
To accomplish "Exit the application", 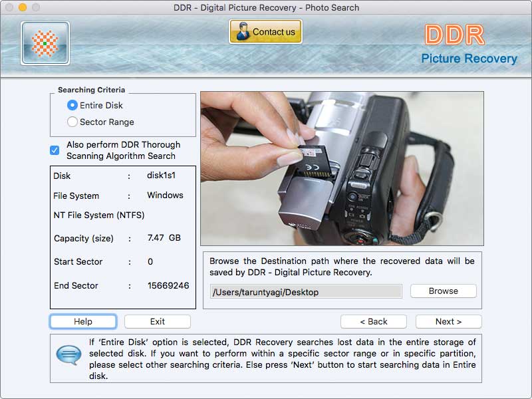I will coord(157,321).
